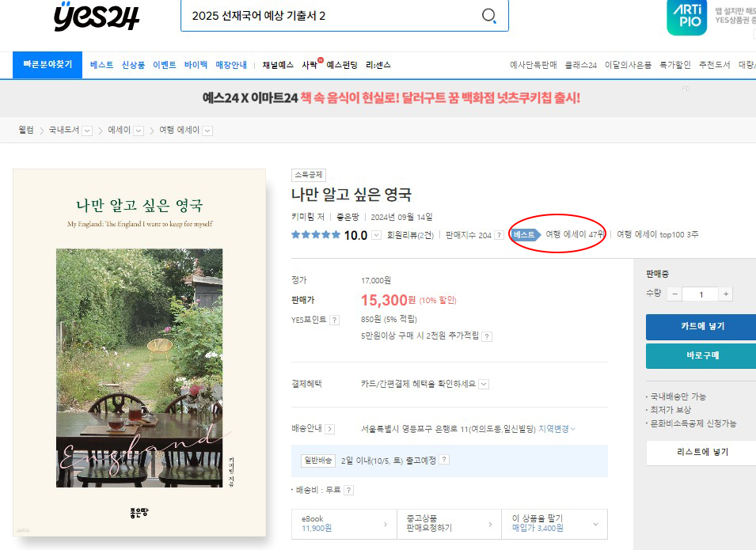Click 웰컴 breadcrumb link

pos(26,130)
